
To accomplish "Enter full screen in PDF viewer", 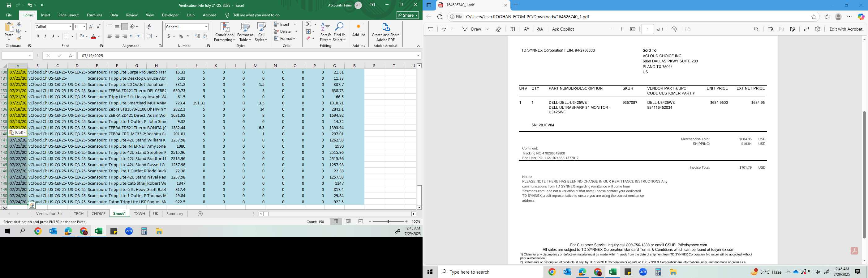I will (x=806, y=29).
